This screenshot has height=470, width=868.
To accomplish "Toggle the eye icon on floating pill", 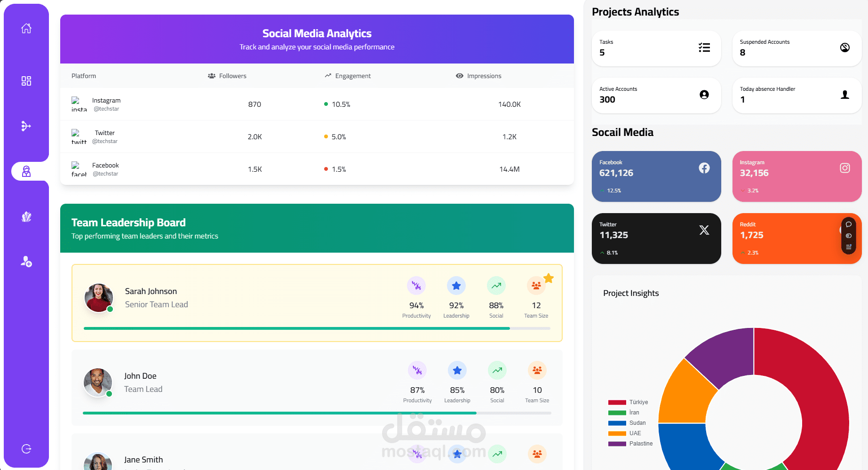I will coord(849,236).
